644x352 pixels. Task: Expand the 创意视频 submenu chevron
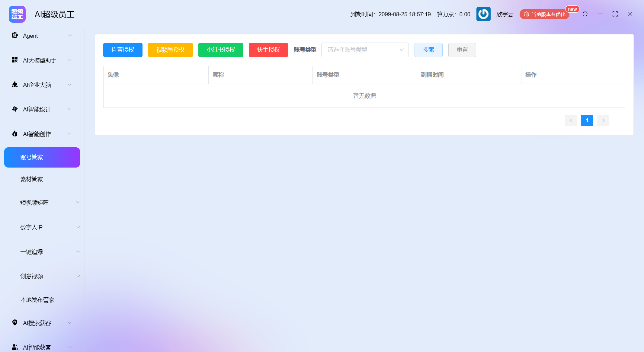click(x=78, y=276)
